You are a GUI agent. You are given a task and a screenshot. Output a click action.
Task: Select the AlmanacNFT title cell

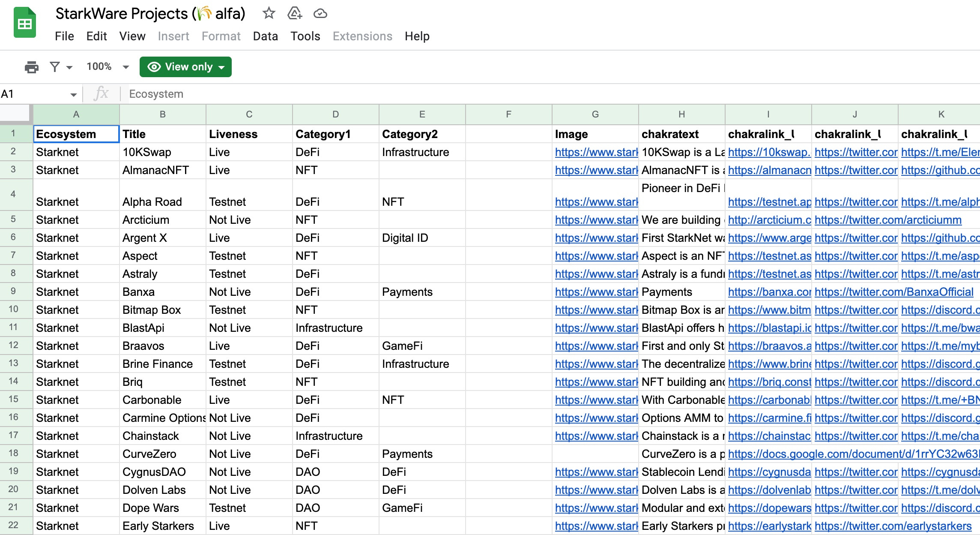pyautogui.click(x=163, y=170)
